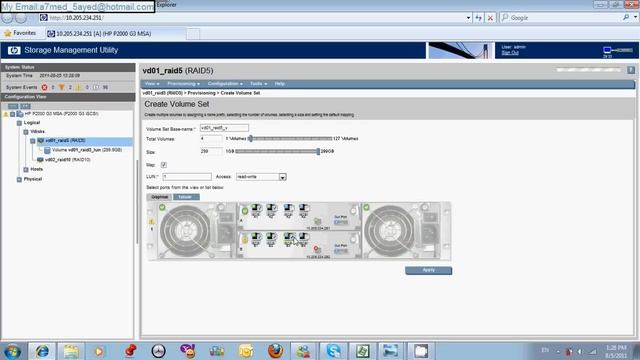
Task: Click the 10.205.234.251 browser tab
Action: (116, 33)
